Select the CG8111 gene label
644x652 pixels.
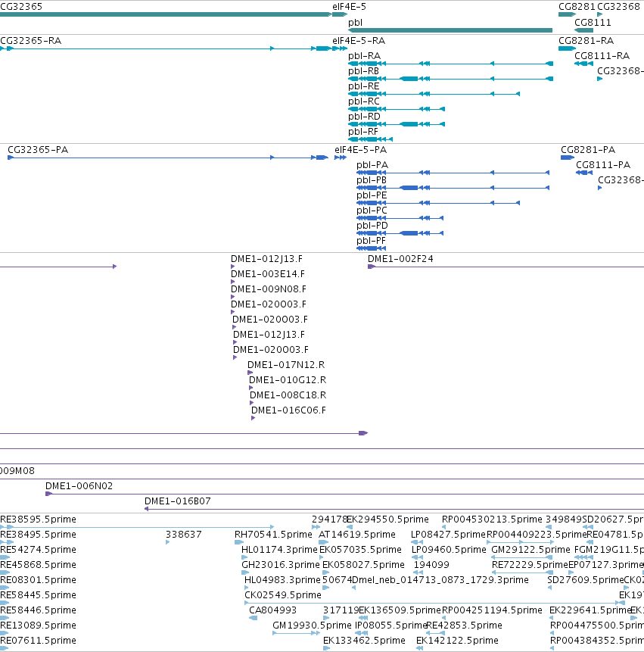pos(593,23)
